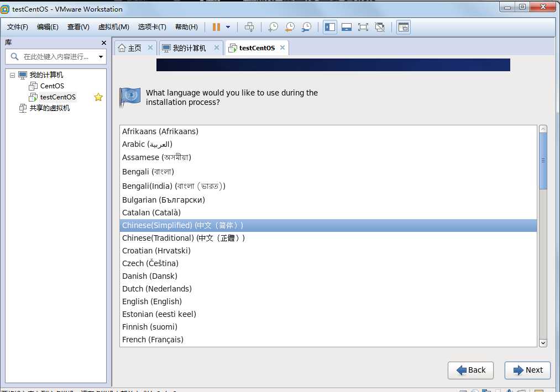The height and width of the screenshot is (392, 560).
Task: Select 我的计算机 in the library tree
Action: point(46,75)
